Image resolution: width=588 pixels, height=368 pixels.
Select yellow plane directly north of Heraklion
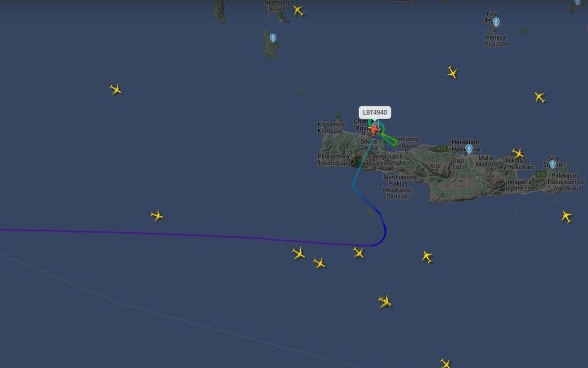[452, 72]
